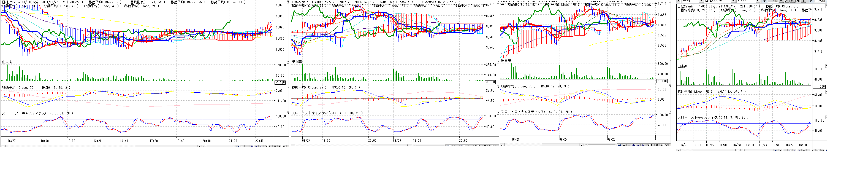Switch to weekly bars with the 週 button
This screenshot has width=868, height=193.
point(787,1)
